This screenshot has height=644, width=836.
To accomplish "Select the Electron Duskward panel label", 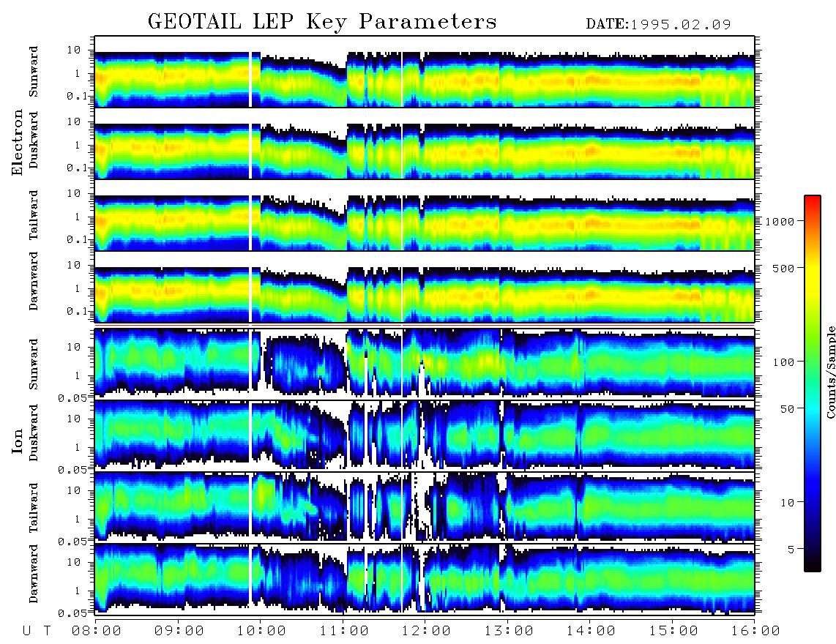I will (x=34, y=140).
